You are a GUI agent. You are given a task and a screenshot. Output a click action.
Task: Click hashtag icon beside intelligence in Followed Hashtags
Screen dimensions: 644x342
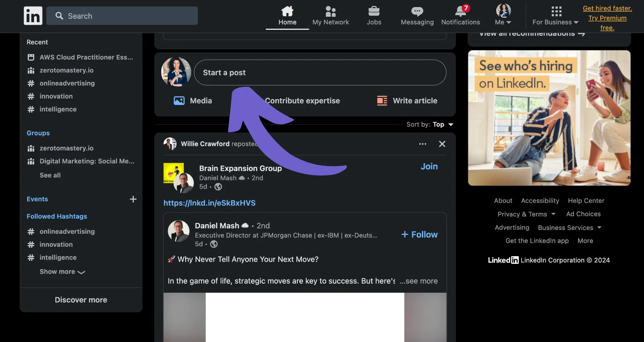coord(31,258)
